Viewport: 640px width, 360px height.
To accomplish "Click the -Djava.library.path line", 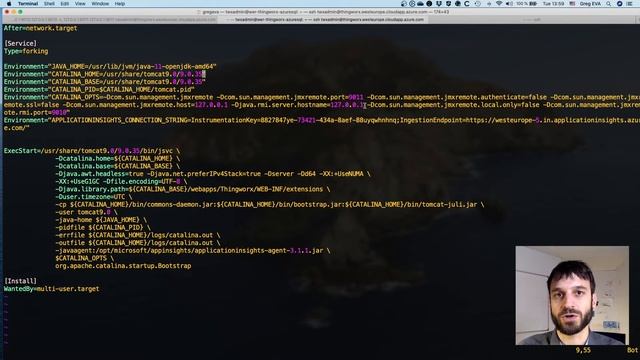I will [x=193, y=189].
